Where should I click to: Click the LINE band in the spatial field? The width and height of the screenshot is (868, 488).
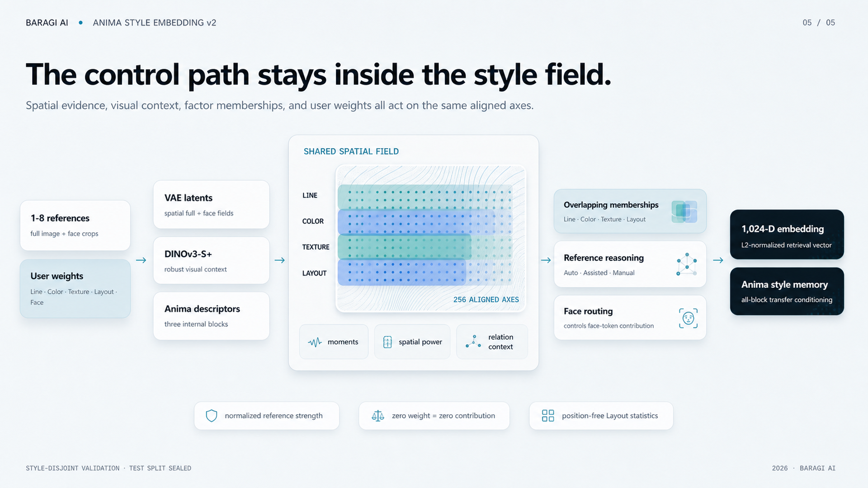425,197
